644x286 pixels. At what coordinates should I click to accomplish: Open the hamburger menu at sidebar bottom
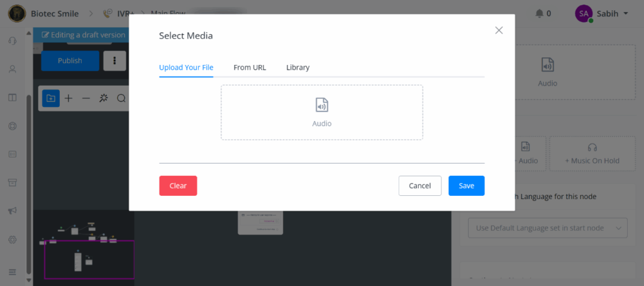(x=12, y=272)
